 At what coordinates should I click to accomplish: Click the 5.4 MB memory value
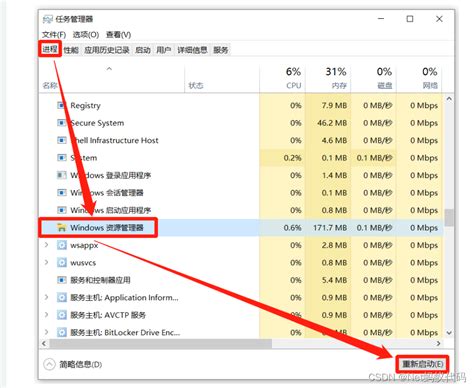click(x=334, y=280)
